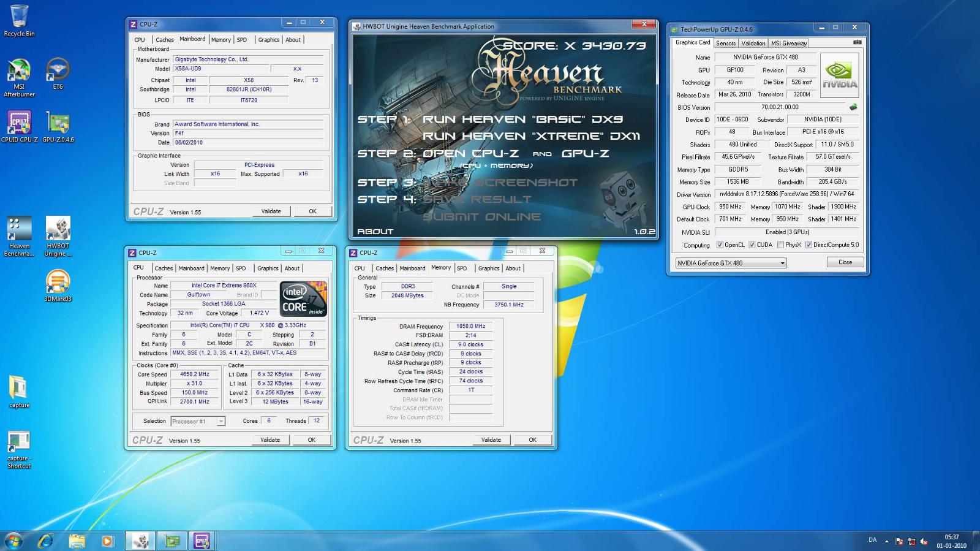Toggle OpenCL checkbox in GPU-Z
Viewport: 980px width, 551px height.
pyautogui.click(x=720, y=245)
